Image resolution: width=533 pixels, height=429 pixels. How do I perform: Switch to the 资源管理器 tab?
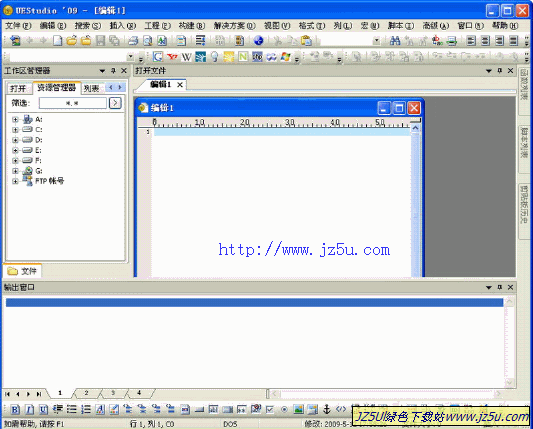click(x=56, y=88)
